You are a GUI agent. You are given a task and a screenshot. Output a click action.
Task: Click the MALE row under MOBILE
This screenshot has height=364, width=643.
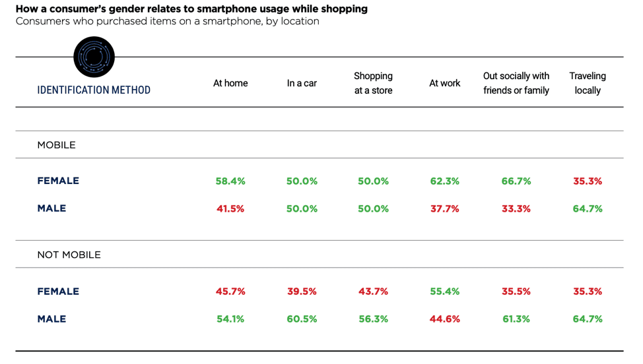coord(51,208)
